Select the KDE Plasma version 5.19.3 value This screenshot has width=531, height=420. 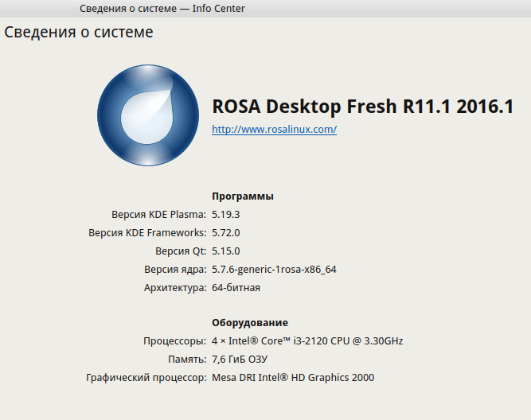(226, 215)
